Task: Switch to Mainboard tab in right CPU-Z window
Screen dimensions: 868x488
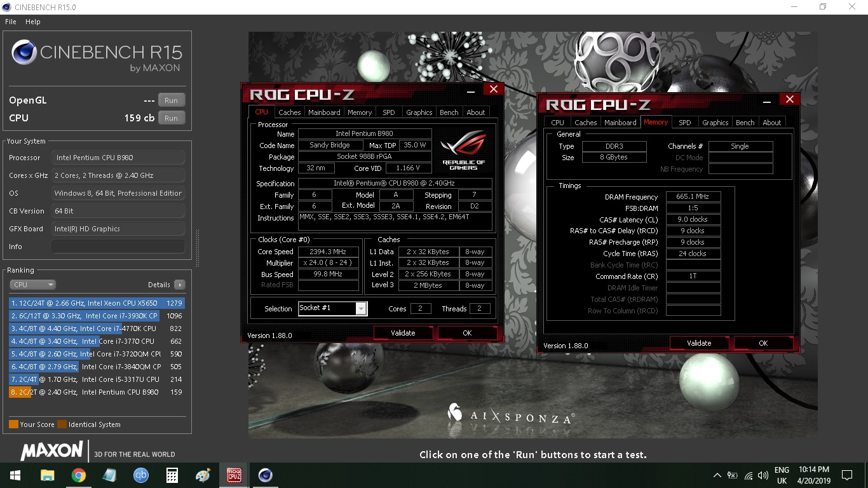Action: click(x=620, y=123)
